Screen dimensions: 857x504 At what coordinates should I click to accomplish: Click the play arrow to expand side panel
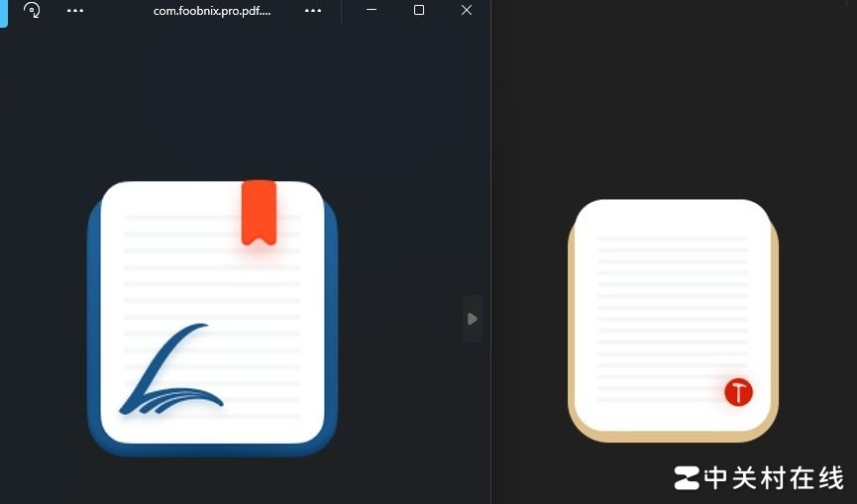(x=473, y=319)
